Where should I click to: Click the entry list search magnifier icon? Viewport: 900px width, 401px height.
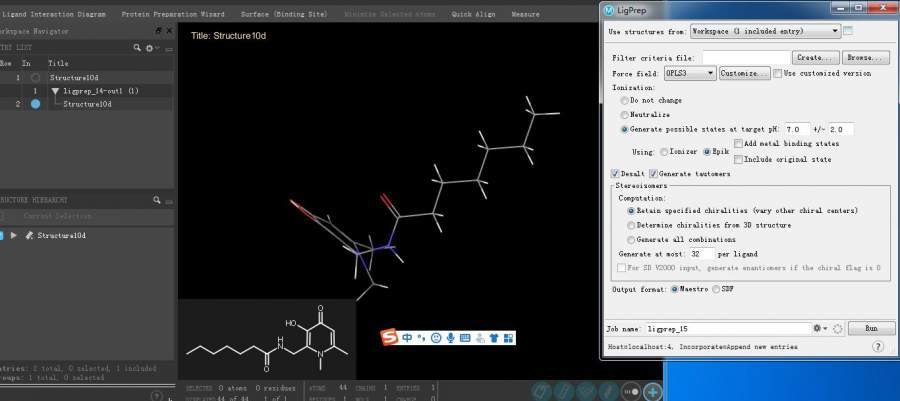pyautogui.click(x=137, y=48)
